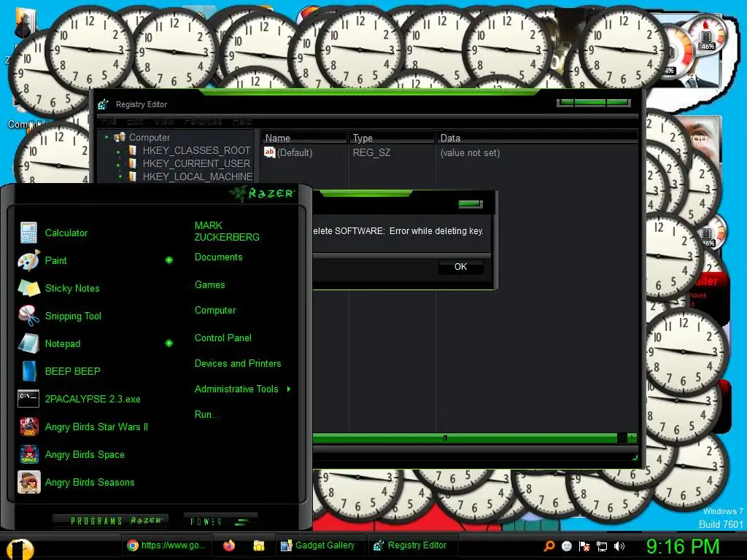The height and width of the screenshot is (560, 747).
Task: Expand the Administrative Tools submenu arrow
Action: click(289, 389)
